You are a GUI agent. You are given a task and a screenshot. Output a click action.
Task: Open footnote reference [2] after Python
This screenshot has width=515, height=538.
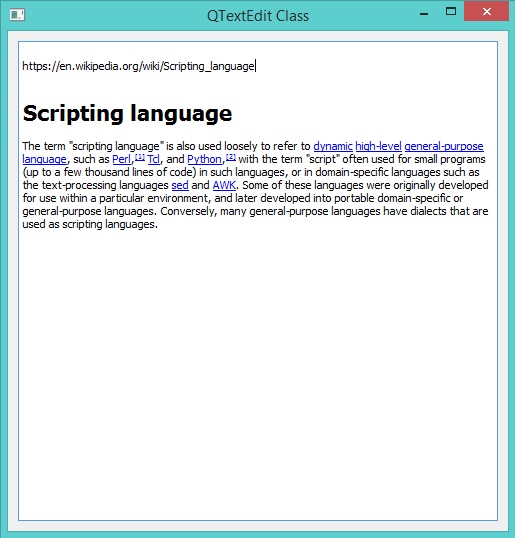[x=231, y=157]
